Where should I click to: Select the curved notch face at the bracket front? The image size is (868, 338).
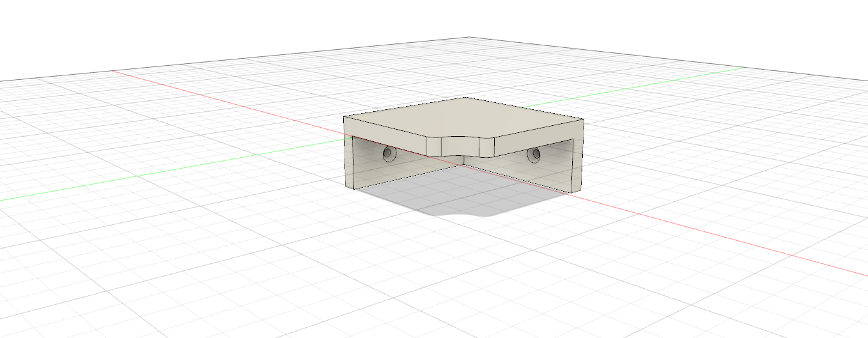click(460, 148)
